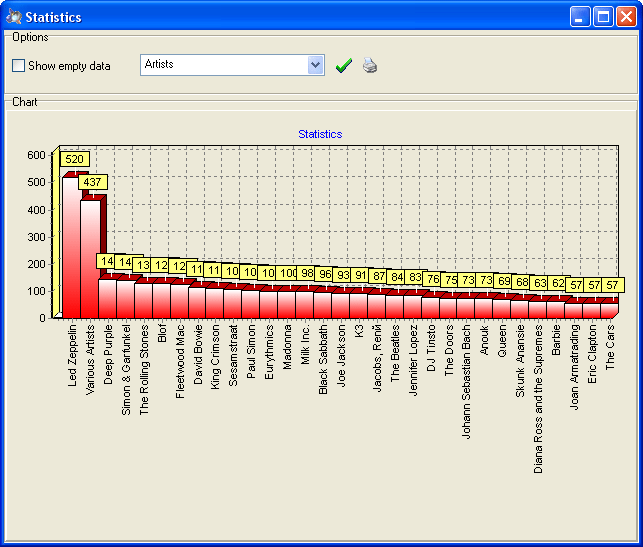Click the 62 value label above Barbie
The width and height of the screenshot is (643, 547).
[557, 283]
